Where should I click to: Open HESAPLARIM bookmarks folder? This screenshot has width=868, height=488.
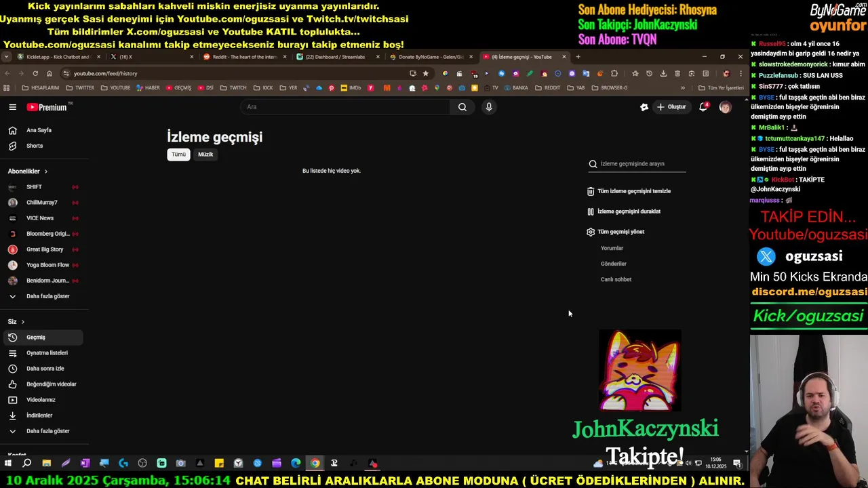pos(41,88)
